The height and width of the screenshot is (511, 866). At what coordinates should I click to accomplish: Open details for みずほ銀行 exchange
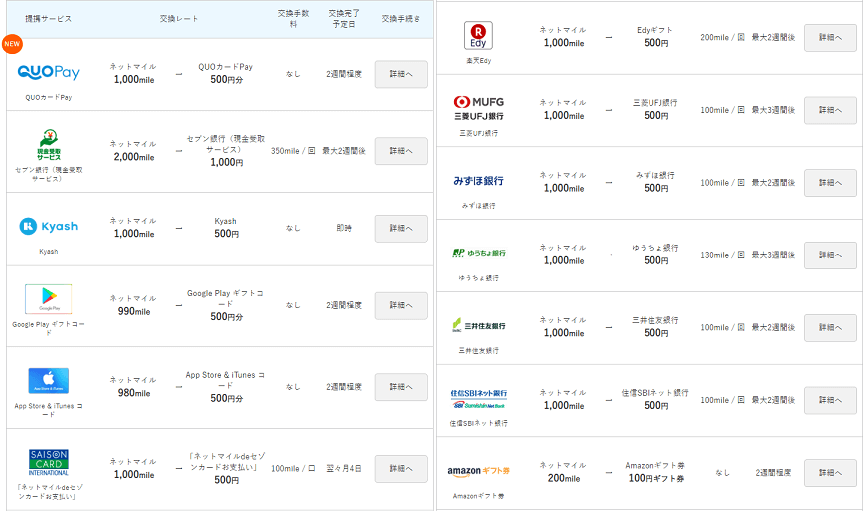tap(830, 182)
